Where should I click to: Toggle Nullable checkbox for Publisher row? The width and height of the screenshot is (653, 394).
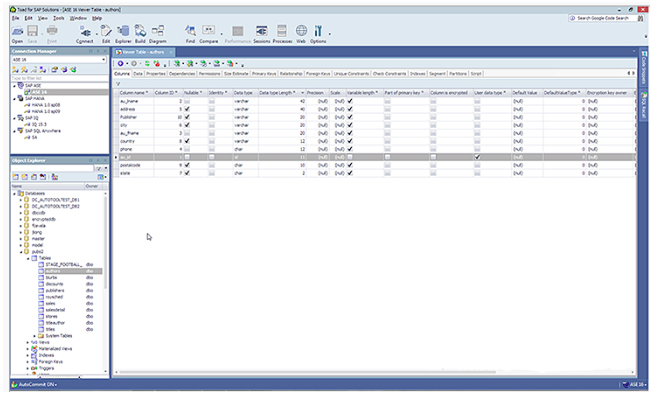187,117
